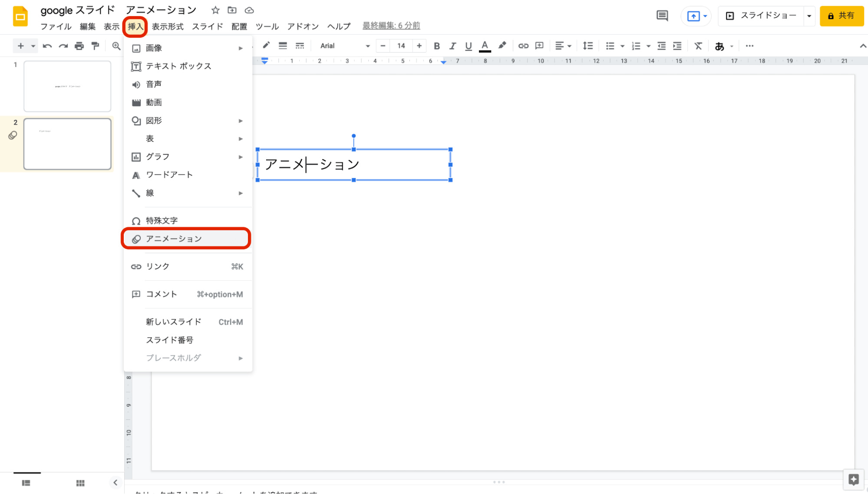Image resolution: width=868 pixels, height=494 pixels.
Task: Open more toolbar options
Action: coord(749,46)
